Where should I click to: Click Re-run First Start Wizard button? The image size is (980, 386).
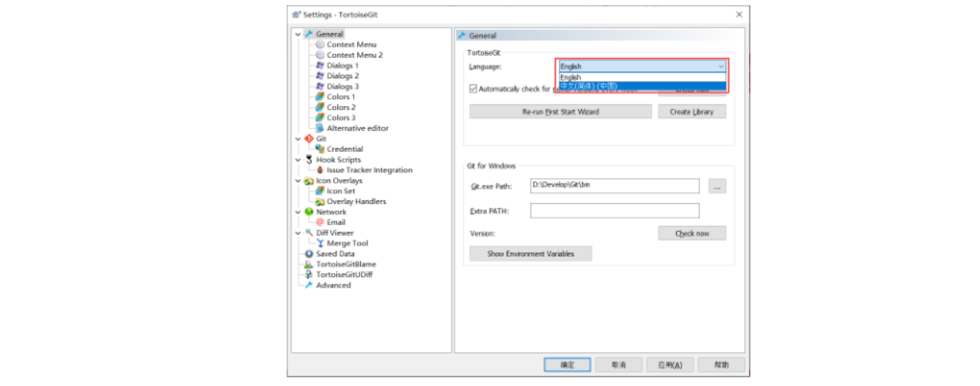point(560,112)
